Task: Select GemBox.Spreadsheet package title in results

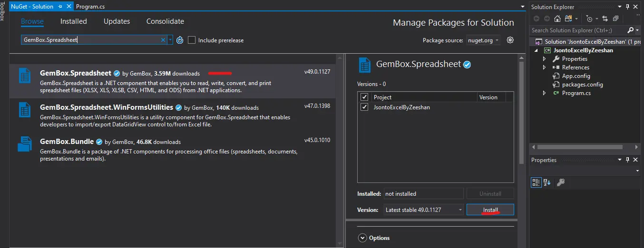Action: pyautogui.click(x=75, y=73)
